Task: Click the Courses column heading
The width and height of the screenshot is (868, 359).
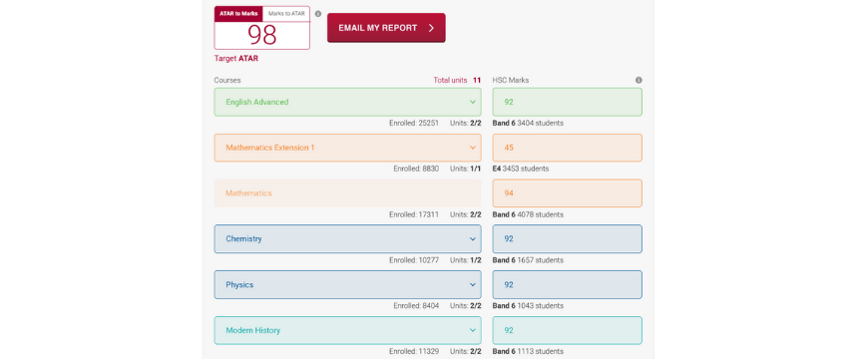Action: pos(227,80)
